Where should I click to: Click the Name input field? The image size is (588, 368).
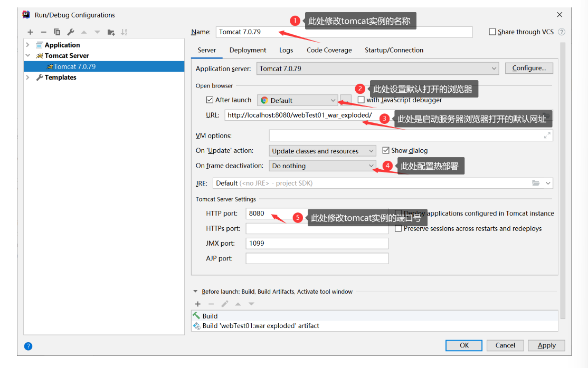tap(344, 32)
